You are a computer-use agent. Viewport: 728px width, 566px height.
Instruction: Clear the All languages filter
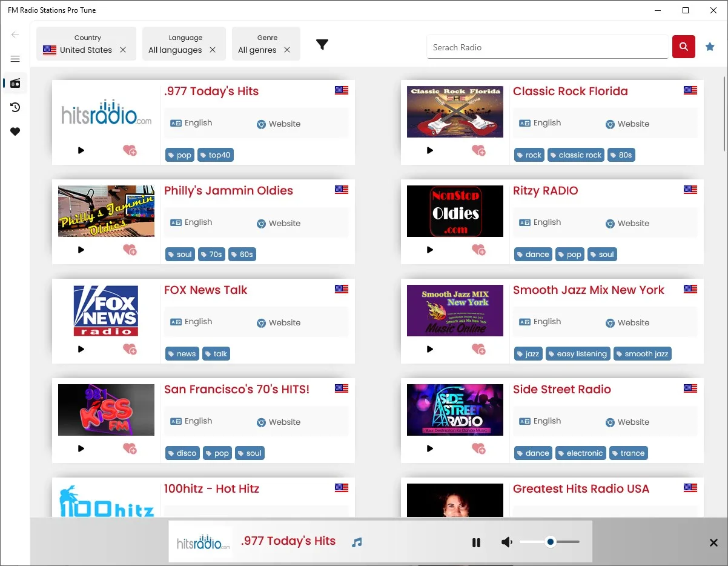click(x=213, y=50)
